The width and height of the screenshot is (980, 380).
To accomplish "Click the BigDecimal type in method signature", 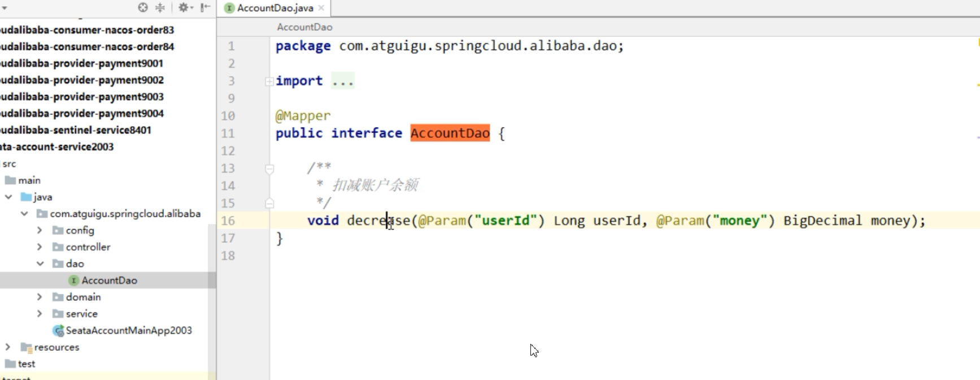I will [823, 221].
